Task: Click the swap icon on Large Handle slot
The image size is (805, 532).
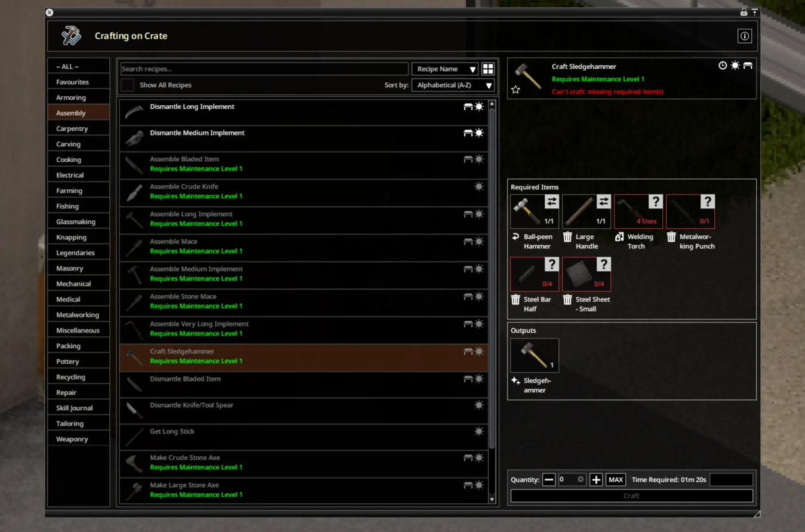Action: [603, 202]
